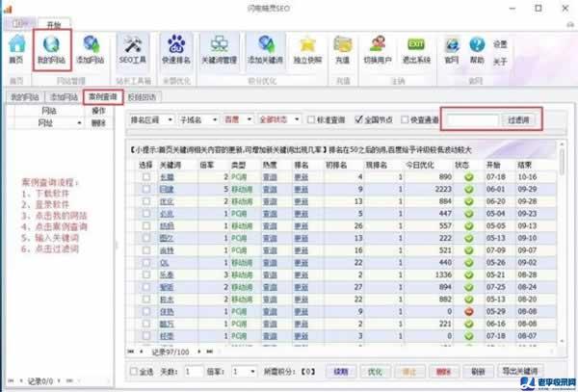Expand the 排名区间 dropdown
578x392 pixels.
[x=170, y=119]
